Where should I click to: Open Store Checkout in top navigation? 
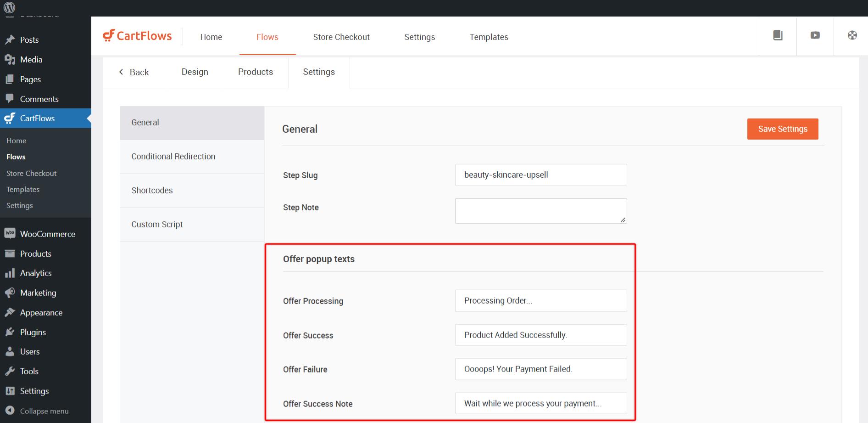pyautogui.click(x=341, y=37)
